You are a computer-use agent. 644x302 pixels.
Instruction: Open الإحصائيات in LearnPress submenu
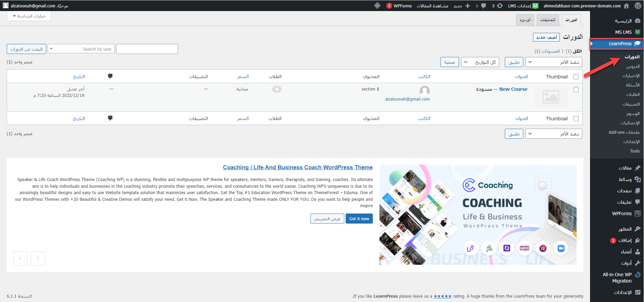pyautogui.click(x=630, y=123)
